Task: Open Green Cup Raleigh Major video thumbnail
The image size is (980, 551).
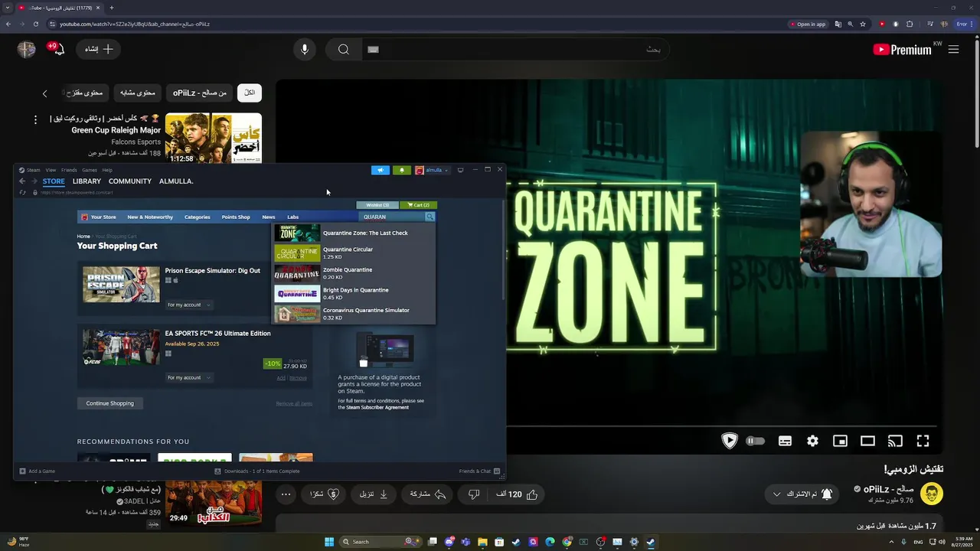Action: [214, 138]
